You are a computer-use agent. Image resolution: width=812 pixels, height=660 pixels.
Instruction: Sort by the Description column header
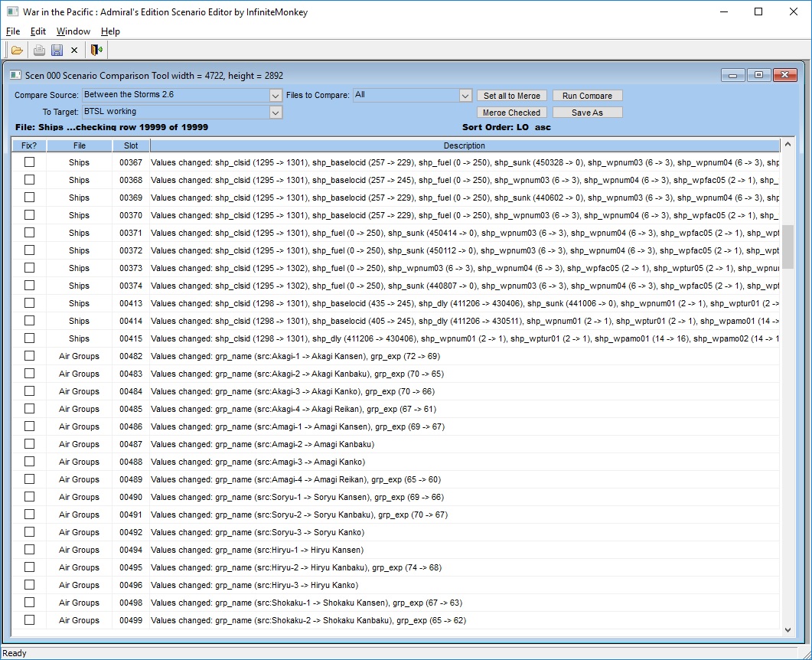[465, 145]
